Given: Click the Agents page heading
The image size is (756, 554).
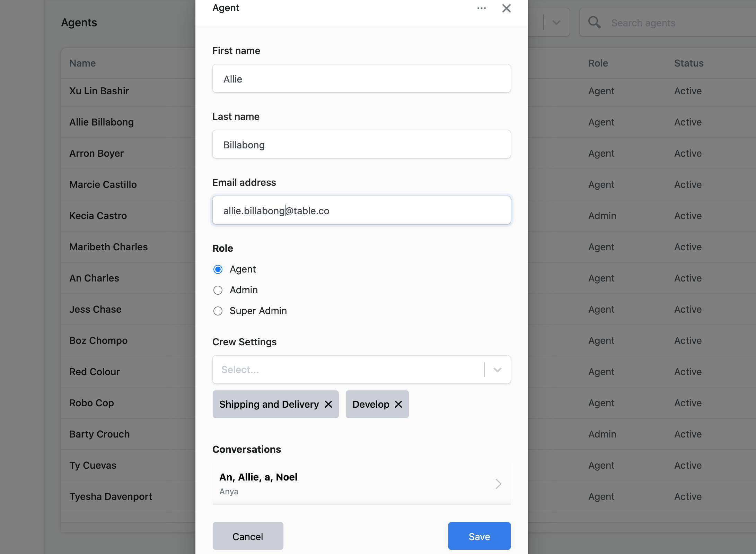Looking at the screenshot, I should 79,23.
